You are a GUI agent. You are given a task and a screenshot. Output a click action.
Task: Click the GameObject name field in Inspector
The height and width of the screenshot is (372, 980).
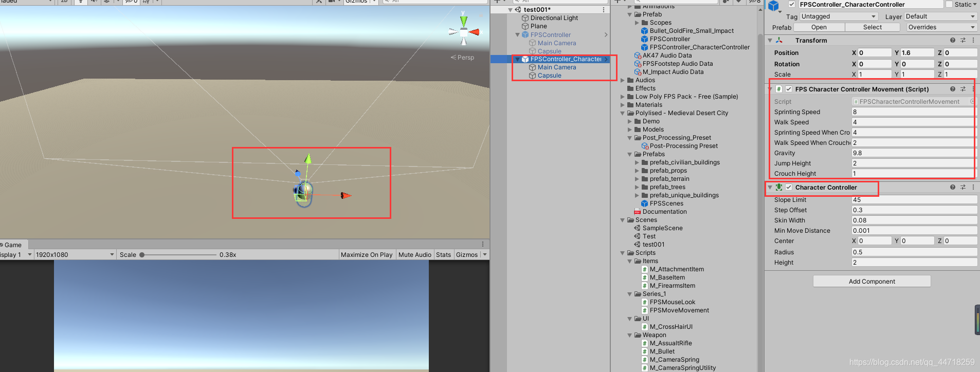[870, 4]
